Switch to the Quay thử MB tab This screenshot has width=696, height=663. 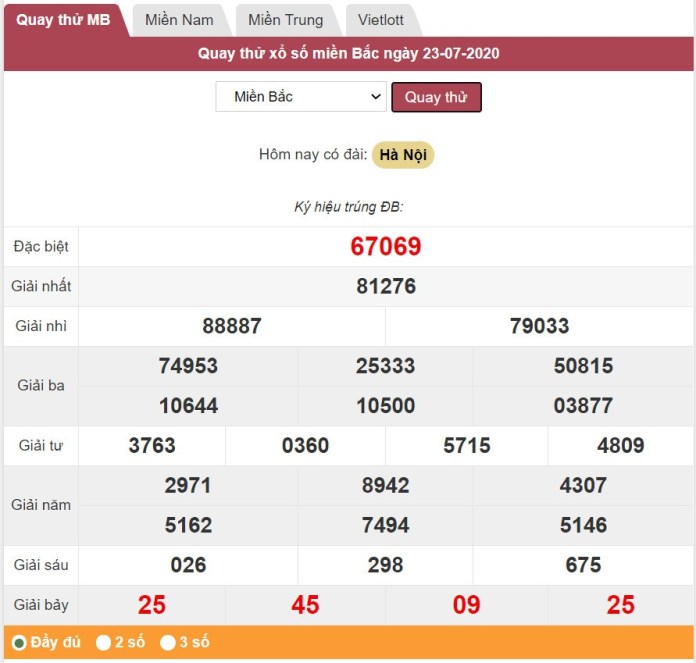63,20
